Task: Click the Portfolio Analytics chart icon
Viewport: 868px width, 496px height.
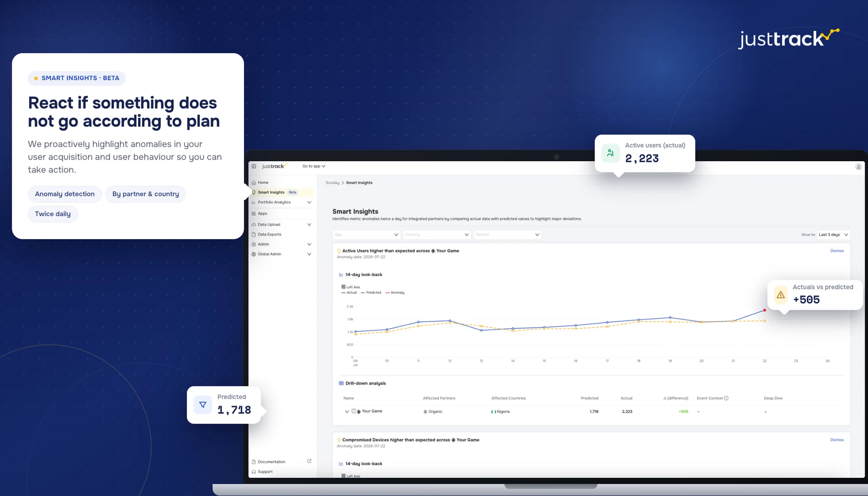Action: tap(253, 202)
